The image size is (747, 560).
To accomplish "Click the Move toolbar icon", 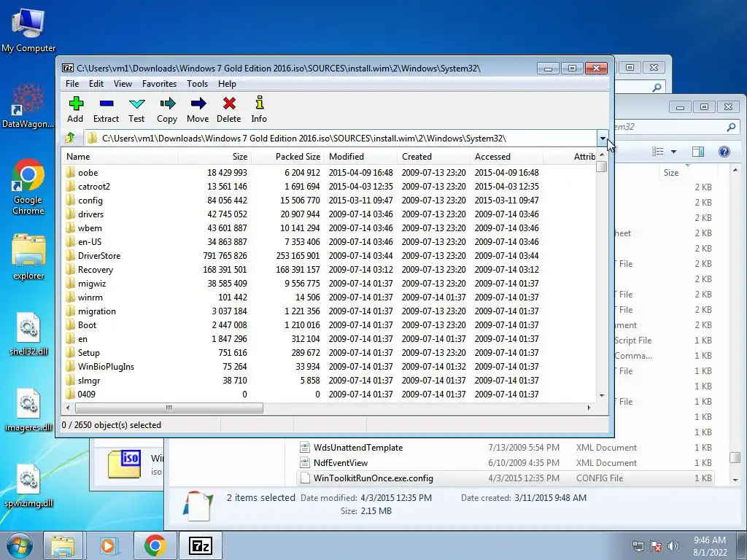I will tap(198, 109).
